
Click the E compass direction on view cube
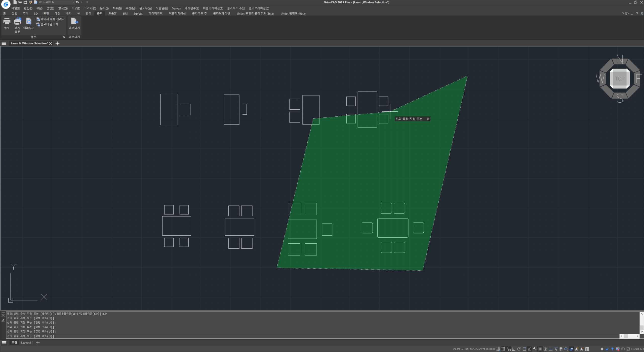pyautogui.click(x=639, y=79)
